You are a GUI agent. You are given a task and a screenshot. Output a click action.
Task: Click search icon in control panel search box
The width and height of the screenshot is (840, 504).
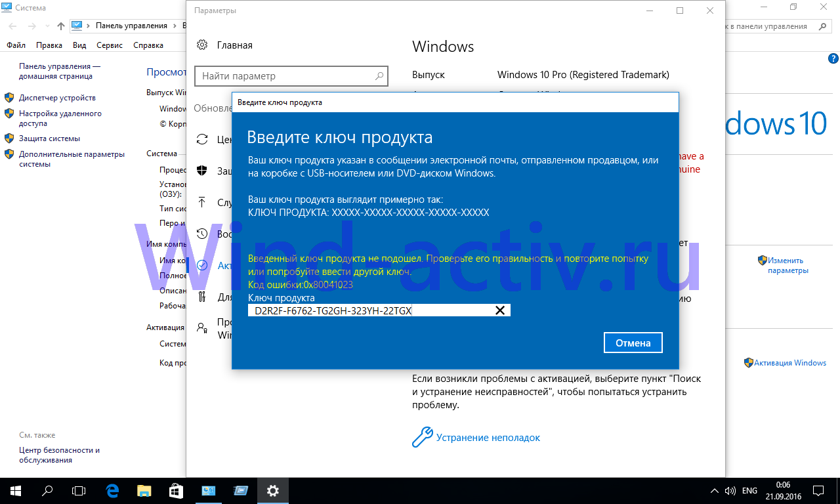click(822, 26)
